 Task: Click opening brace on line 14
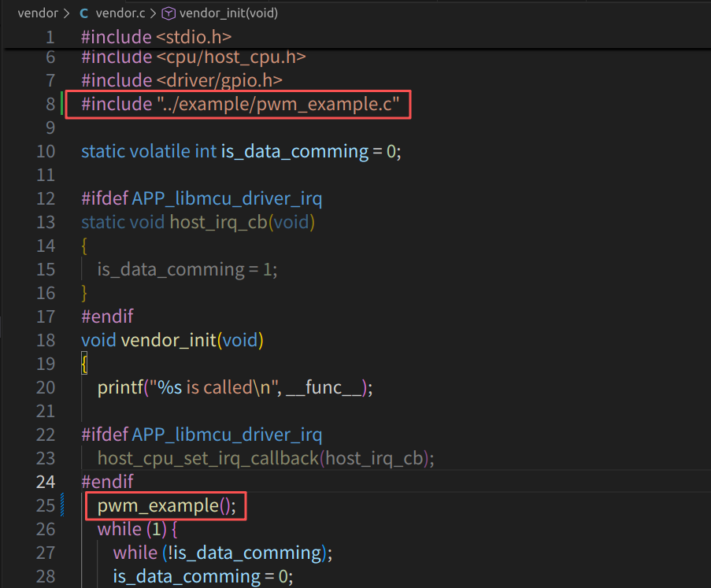84,246
